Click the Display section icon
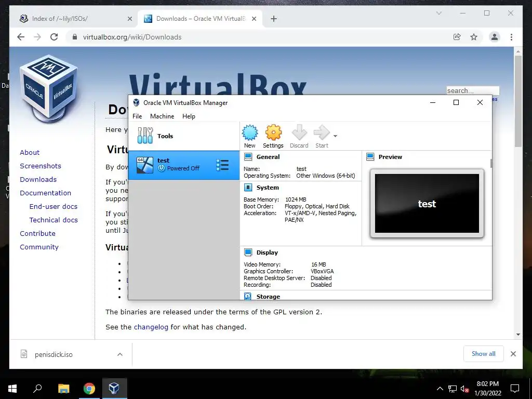 coord(248,252)
